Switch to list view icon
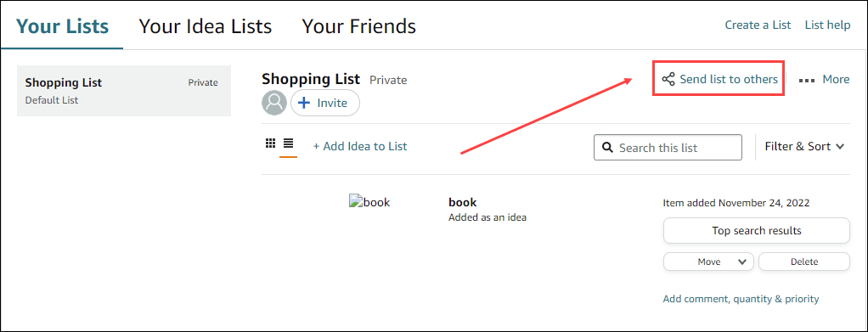 click(x=289, y=143)
